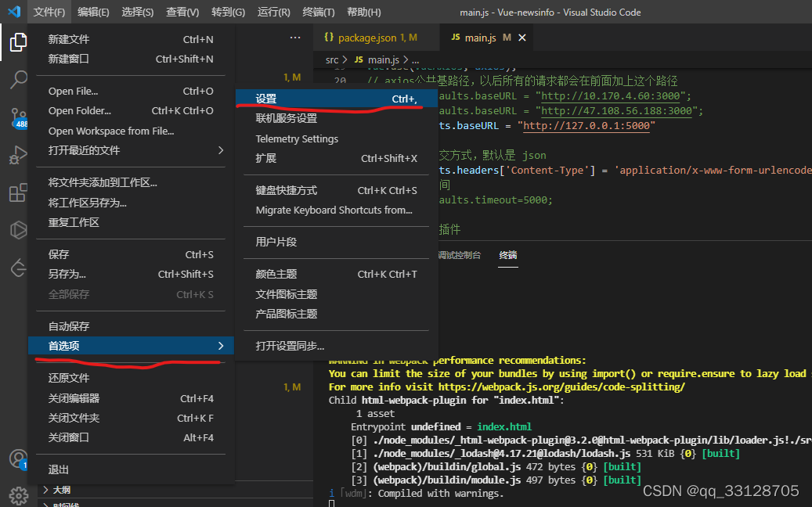Open the Explorer view in activity bar
The width and height of the screenshot is (812, 507).
tap(18, 42)
